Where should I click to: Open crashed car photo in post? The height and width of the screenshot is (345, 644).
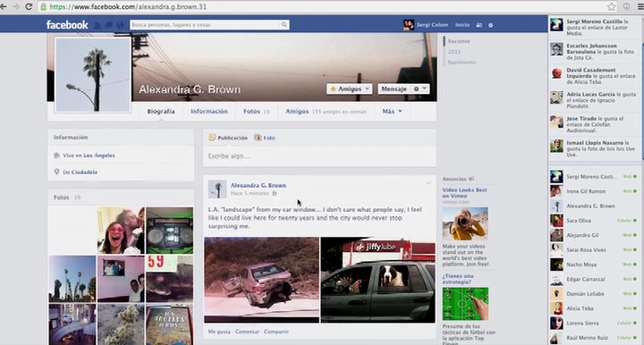(x=261, y=280)
